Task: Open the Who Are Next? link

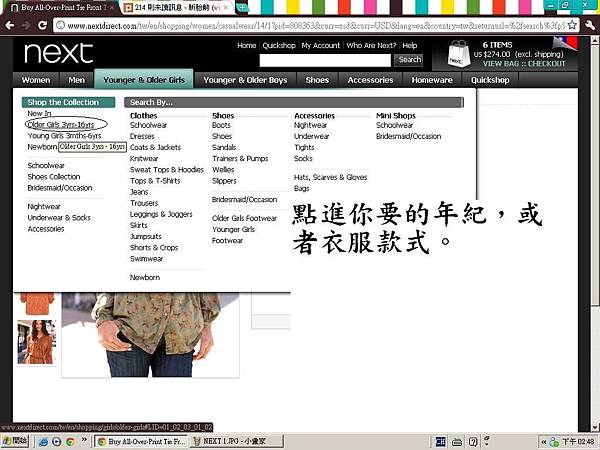Action: (371, 46)
